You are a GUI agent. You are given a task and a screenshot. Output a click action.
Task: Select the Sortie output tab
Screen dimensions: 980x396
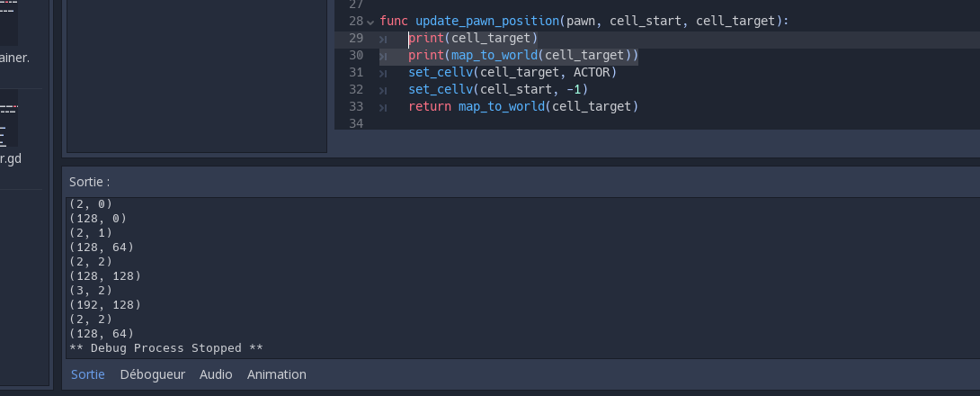coord(88,374)
